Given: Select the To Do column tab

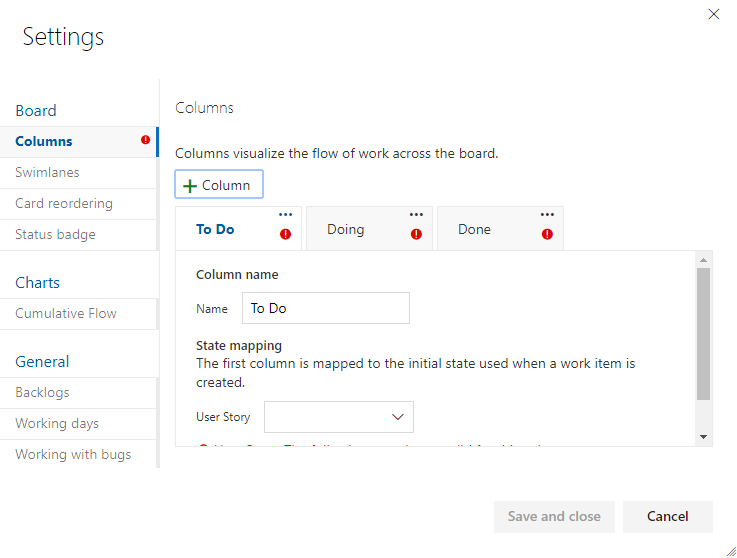Looking at the screenshot, I should (x=238, y=228).
